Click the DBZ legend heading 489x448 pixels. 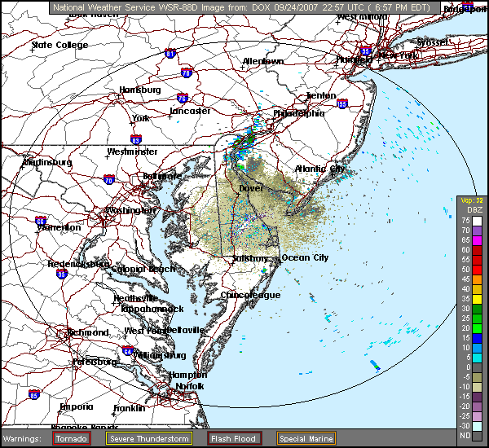(x=474, y=210)
